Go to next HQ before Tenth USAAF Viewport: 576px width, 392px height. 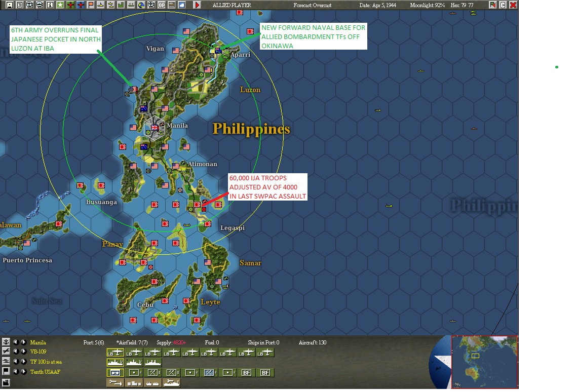(23, 372)
